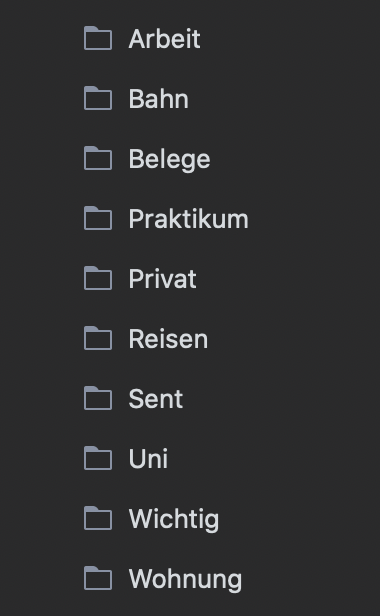380x616 pixels.
Task: Click the folder icon next to Bahn
Action: pyautogui.click(x=98, y=98)
